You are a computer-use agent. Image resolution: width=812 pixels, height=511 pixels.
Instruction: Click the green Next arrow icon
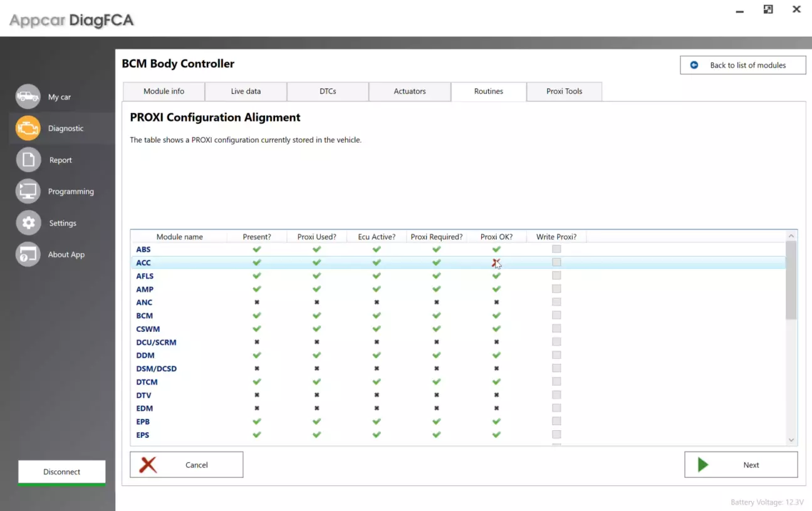click(703, 465)
